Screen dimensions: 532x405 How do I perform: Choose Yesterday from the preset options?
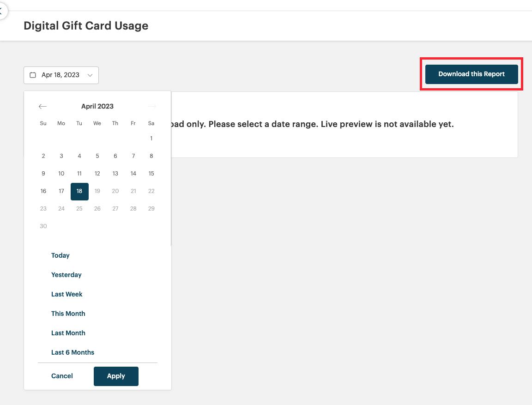coord(66,275)
